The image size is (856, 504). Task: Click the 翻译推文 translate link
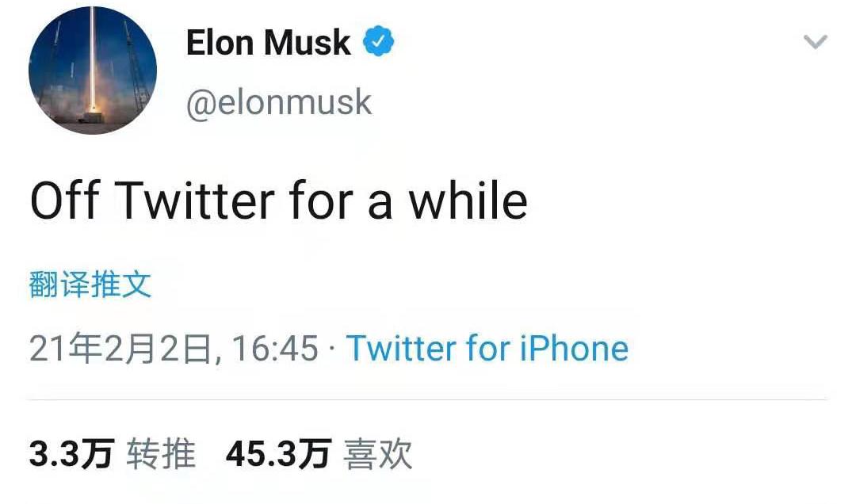(90, 284)
